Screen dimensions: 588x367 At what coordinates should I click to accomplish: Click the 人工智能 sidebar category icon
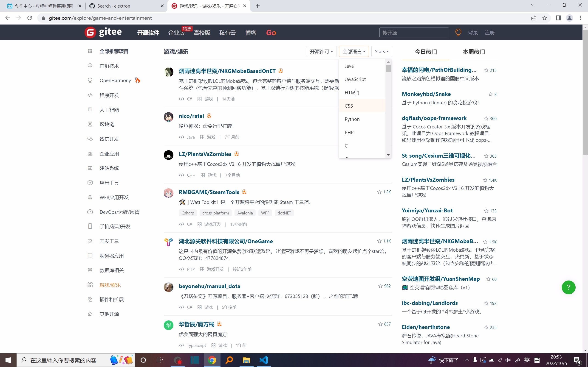(90, 109)
